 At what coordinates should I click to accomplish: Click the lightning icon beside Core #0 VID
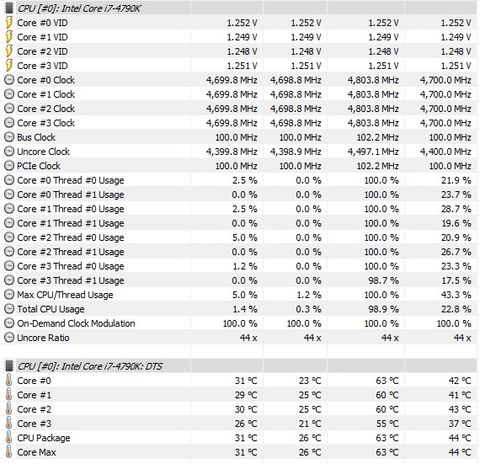point(9,23)
